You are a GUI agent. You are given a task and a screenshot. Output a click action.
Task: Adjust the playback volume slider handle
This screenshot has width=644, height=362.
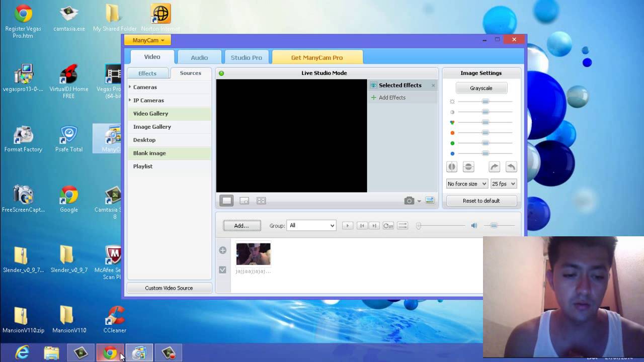pos(494,226)
